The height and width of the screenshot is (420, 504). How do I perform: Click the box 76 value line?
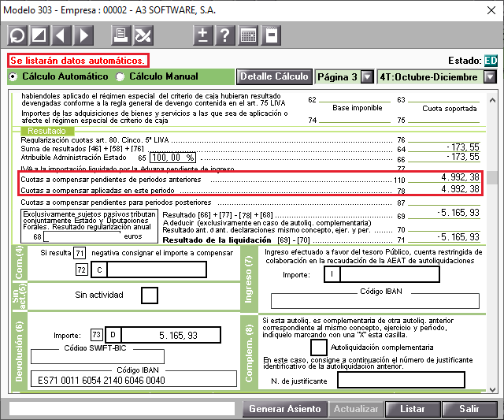point(443,139)
